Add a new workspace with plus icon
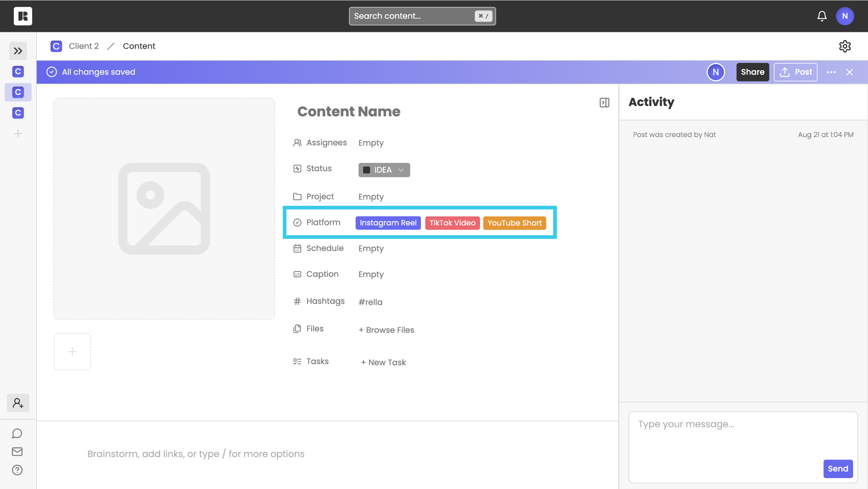The image size is (868, 489). (18, 134)
